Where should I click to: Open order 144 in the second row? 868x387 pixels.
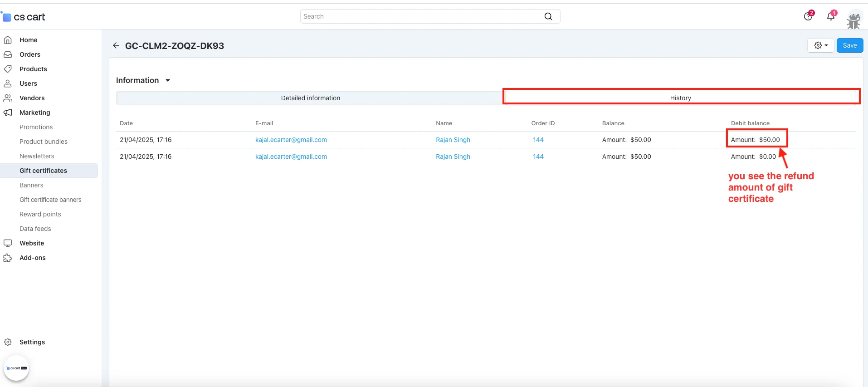click(538, 157)
